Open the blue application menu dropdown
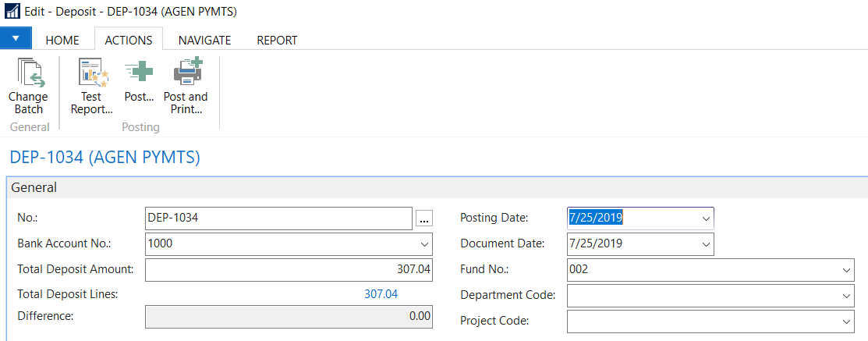This screenshot has width=868, height=341. (x=16, y=38)
